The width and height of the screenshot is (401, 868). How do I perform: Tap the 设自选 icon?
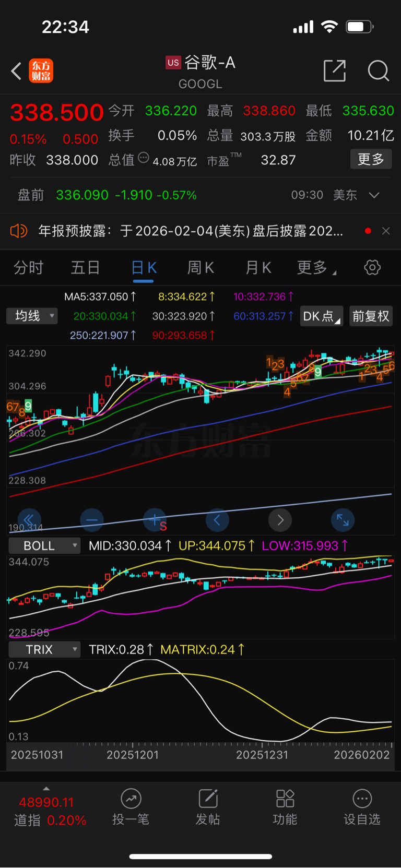click(362, 799)
